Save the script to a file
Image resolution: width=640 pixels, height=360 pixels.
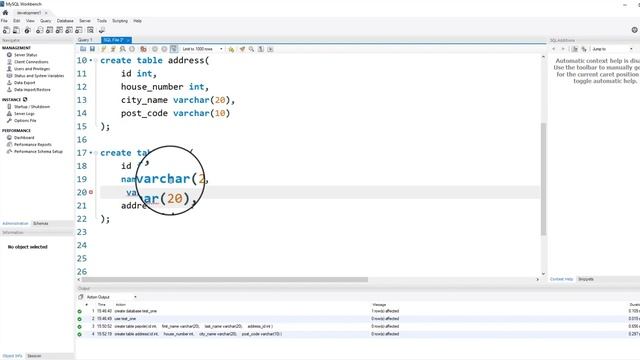(x=93, y=49)
